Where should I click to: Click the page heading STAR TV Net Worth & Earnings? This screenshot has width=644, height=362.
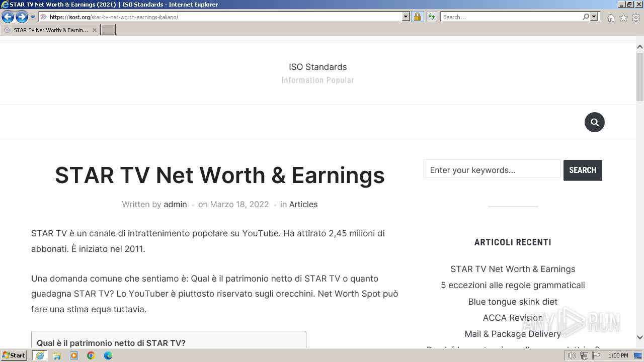(220, 175)
